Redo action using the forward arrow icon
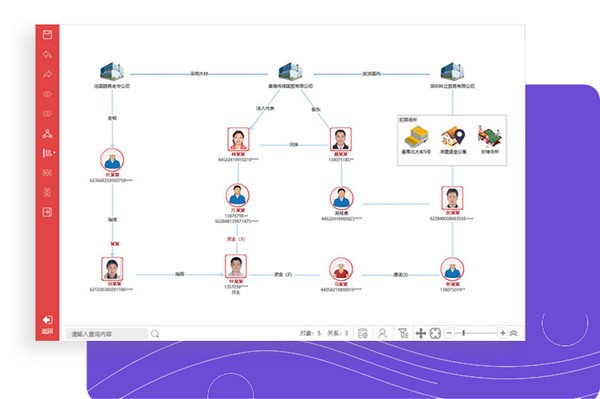 [47, 74]
